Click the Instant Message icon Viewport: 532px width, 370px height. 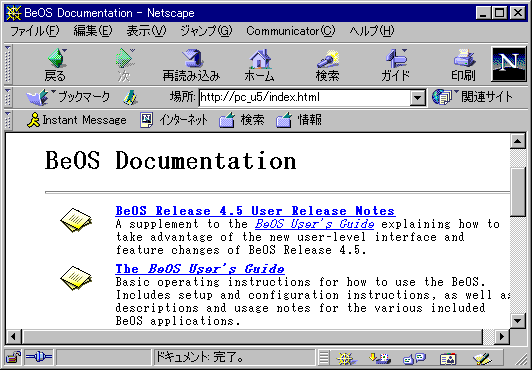(33, 120)
